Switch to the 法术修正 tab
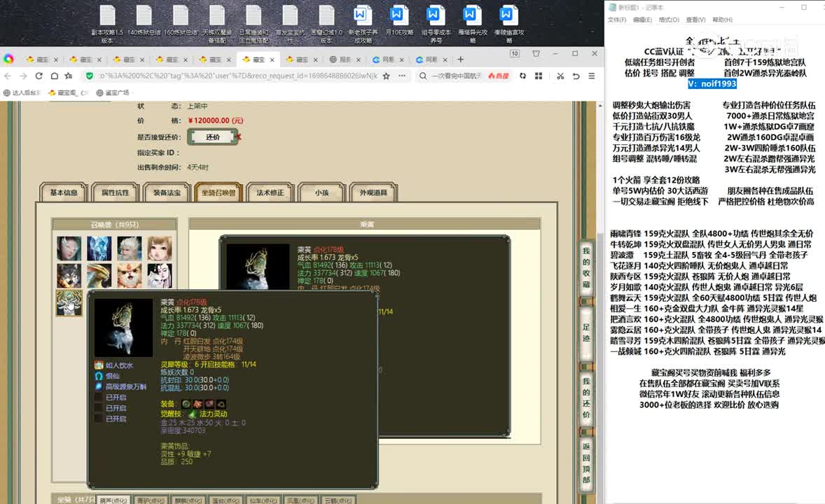This screenshot has height=504, width=825. [270, 192]
